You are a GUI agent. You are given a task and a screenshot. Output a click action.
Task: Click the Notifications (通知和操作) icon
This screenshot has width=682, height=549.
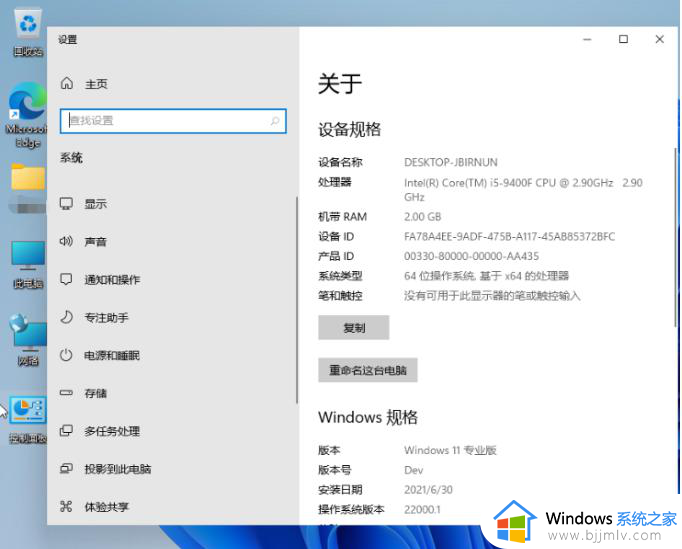(x=66, y=279)
